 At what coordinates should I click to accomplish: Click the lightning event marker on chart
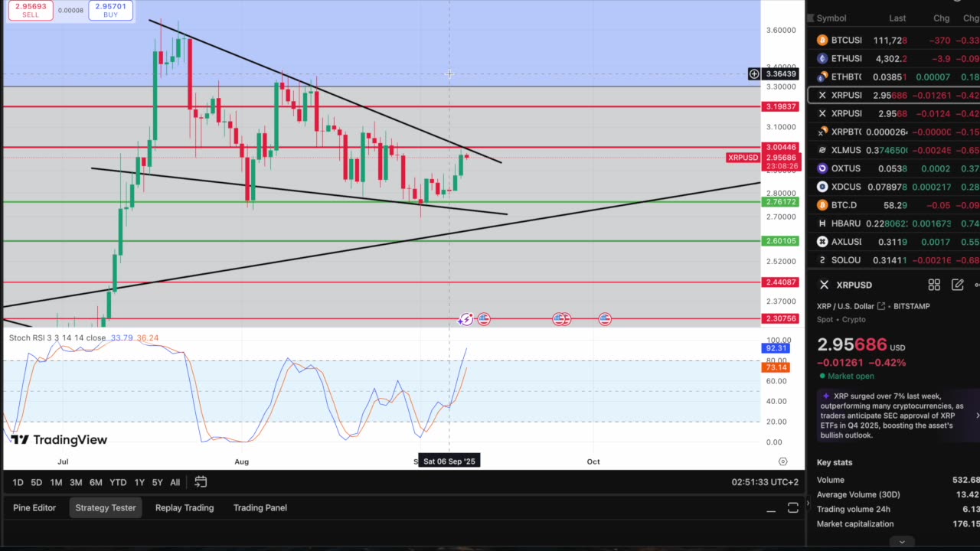(x=465, y=319)
